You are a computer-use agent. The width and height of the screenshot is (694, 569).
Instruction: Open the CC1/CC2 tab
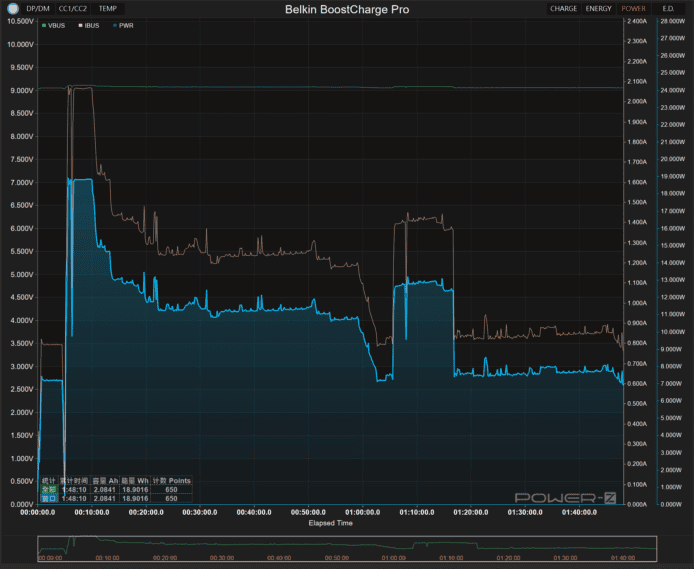click(73, 9)
